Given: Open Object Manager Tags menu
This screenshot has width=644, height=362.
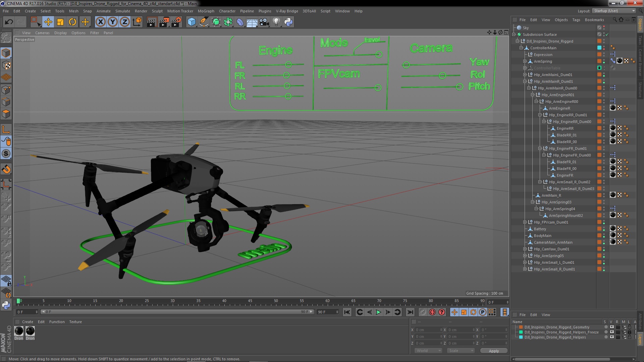Looking at the screenshot, I should (576, 20).
